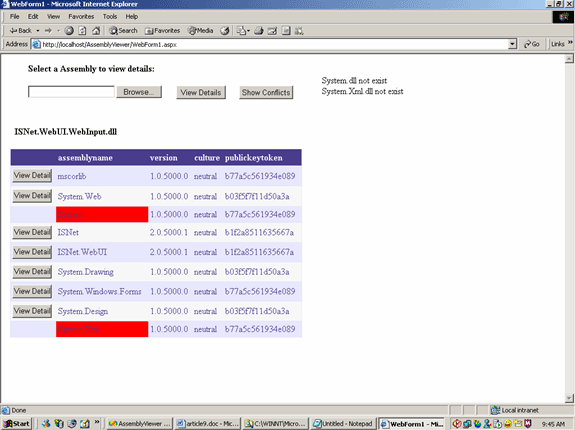This screenshot has height=430, width=575.
Task: Click the Discuss toolbar icon
Action: click(x=286, y=31)
